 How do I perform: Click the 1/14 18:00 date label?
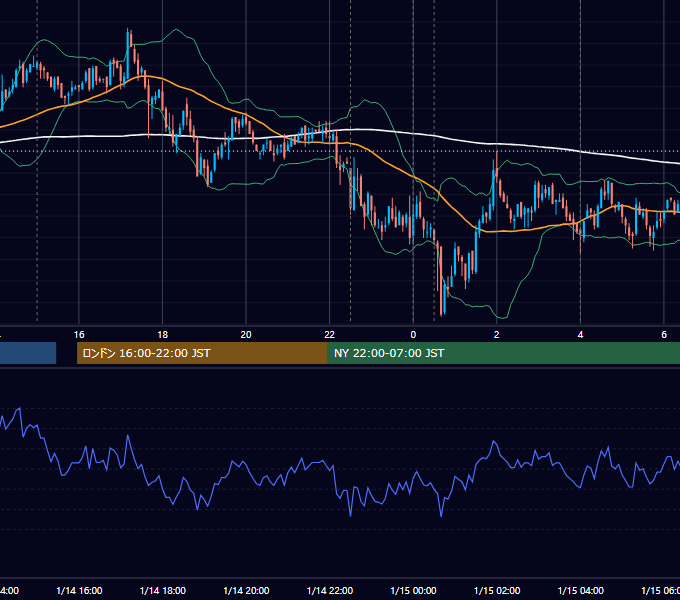tap(163, 590)
